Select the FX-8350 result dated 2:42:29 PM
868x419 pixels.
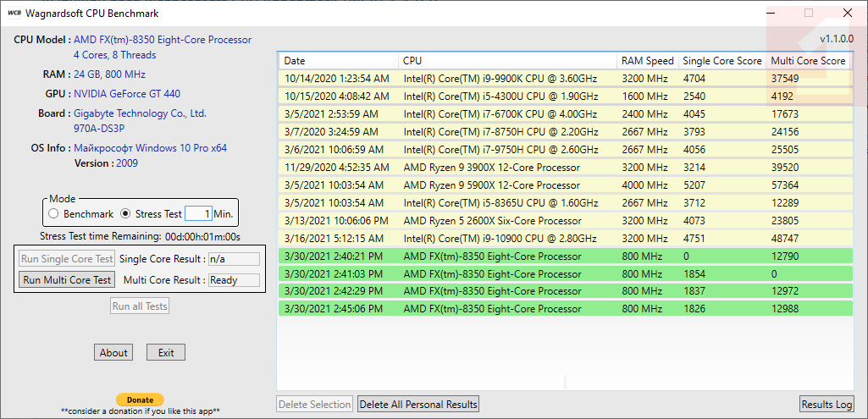pyautogui.click(x=565, y=291)
